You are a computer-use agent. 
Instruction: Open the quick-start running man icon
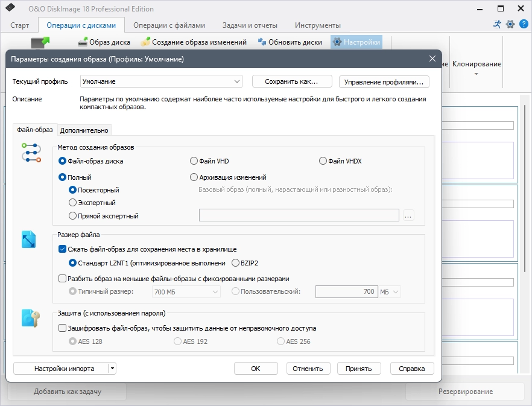point(497,24)
